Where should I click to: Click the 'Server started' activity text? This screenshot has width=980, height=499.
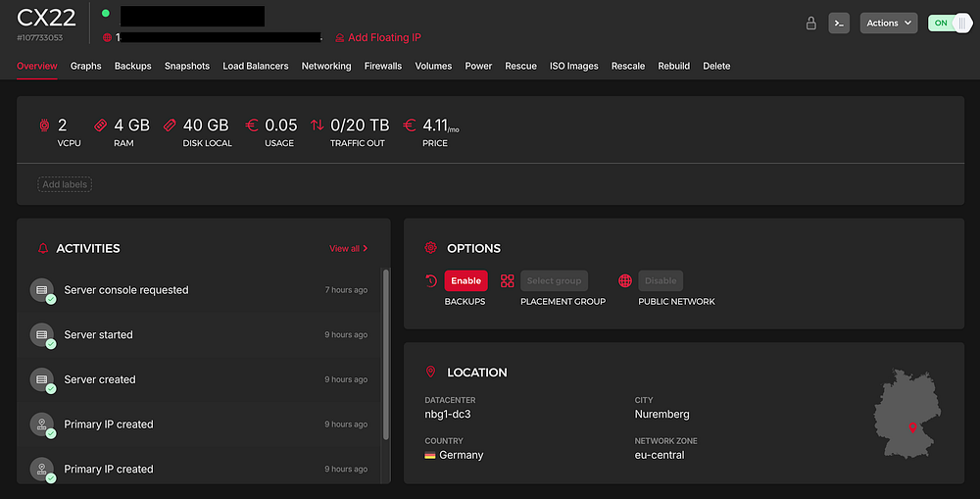point(98,335)
